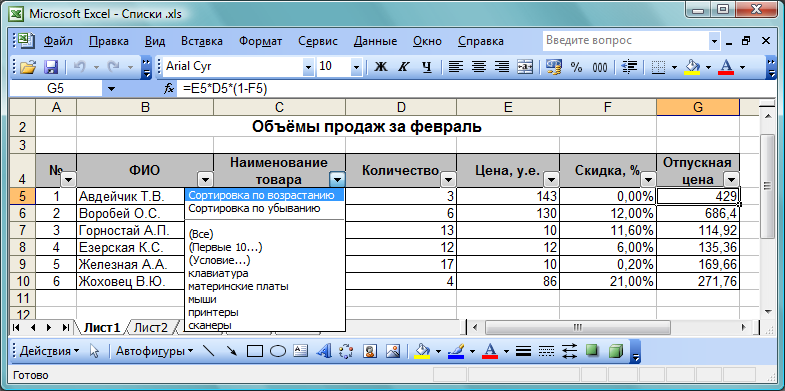Align text left in the formatting toolbar
The height and width of the screenshot is (391, 785).
[x=455, y=67]
